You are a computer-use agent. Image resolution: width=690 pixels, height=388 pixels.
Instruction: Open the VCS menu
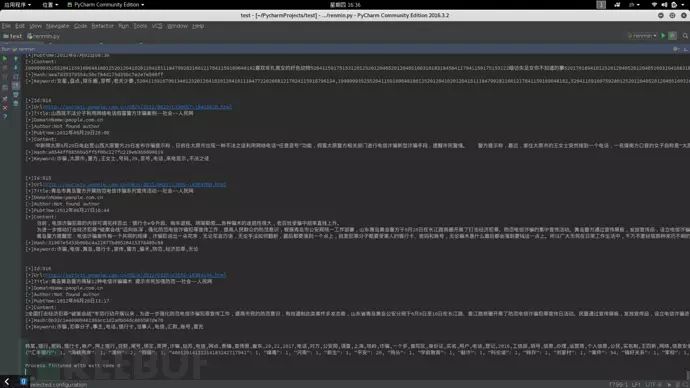pyautogui.click(x=157, y=26)
